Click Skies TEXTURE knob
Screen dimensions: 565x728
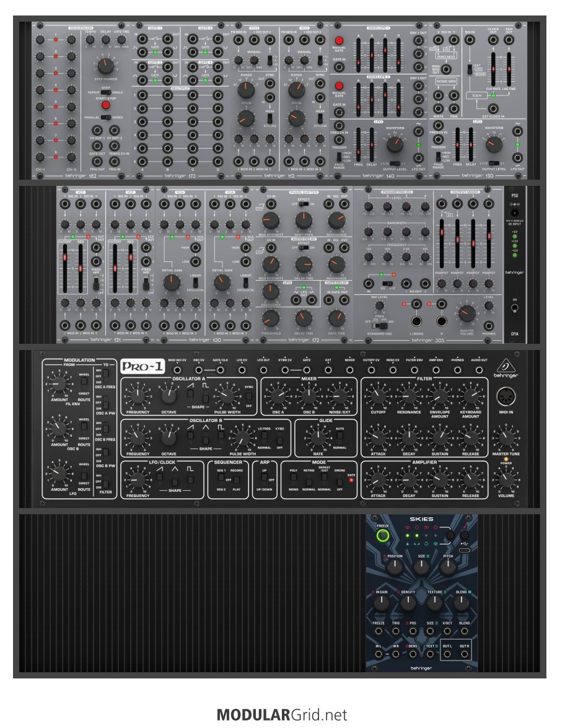434,603
